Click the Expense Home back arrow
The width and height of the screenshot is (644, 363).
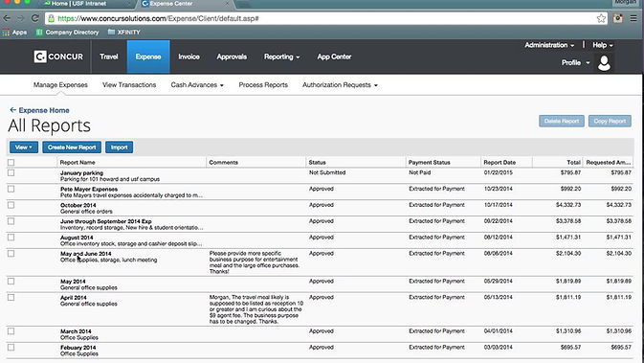point(12,110)
